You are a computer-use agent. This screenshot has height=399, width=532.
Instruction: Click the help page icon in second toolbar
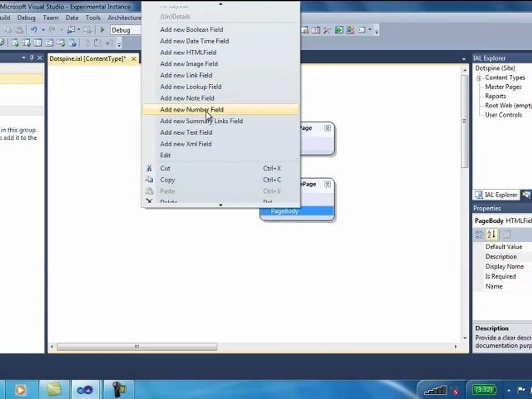pos(72,43)
